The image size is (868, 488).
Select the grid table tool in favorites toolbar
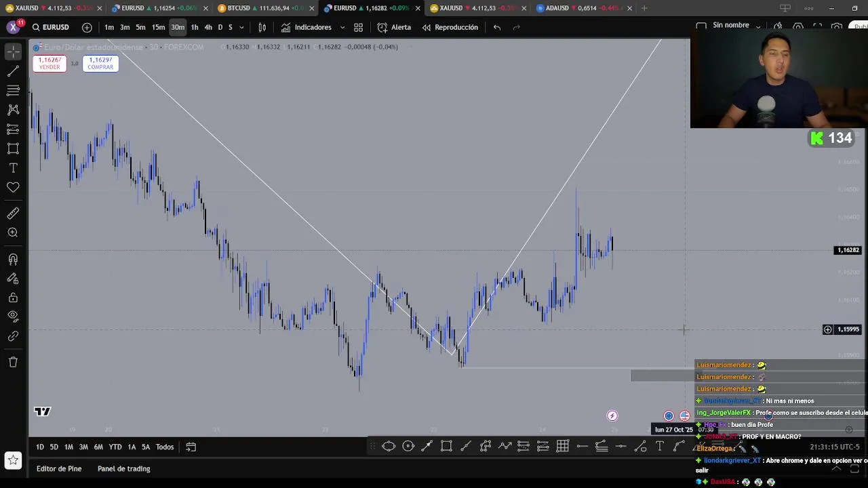[563, 446]
